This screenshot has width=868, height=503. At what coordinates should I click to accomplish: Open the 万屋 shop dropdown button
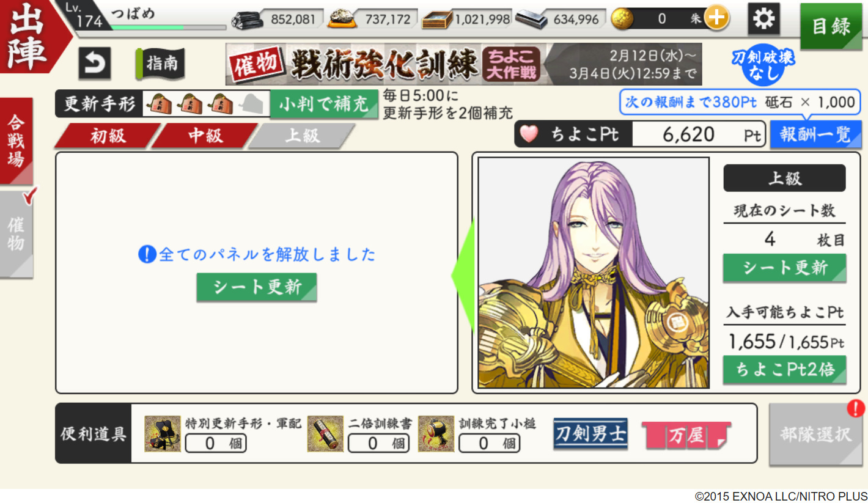pyautogui.click(x=686, y=435)
